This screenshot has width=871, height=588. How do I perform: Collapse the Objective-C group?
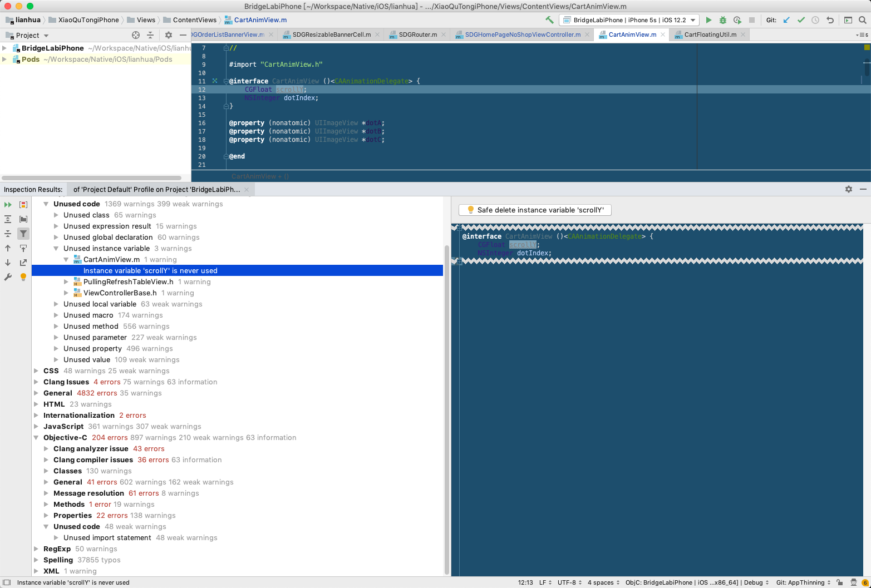pyautogui.click(x=36, y=438)
